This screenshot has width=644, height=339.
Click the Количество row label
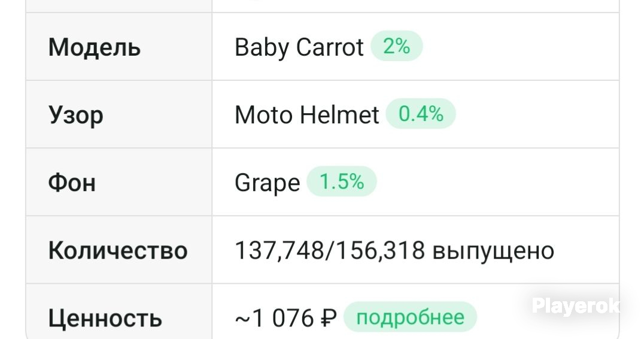coord(118,250)
